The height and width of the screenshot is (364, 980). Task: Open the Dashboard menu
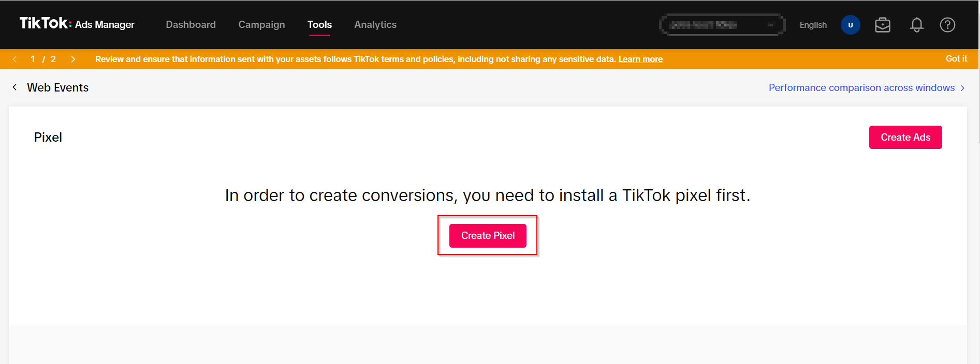pos(191,24)
